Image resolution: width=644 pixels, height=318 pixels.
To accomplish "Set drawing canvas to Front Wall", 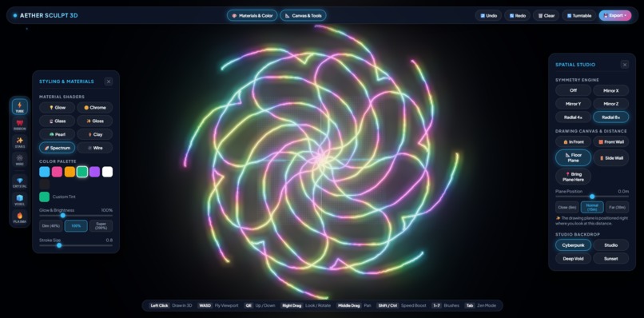I will [610, 141].
